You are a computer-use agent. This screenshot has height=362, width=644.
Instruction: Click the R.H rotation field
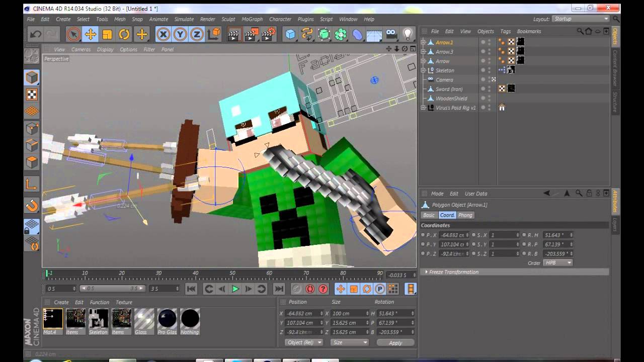[558, 235]
